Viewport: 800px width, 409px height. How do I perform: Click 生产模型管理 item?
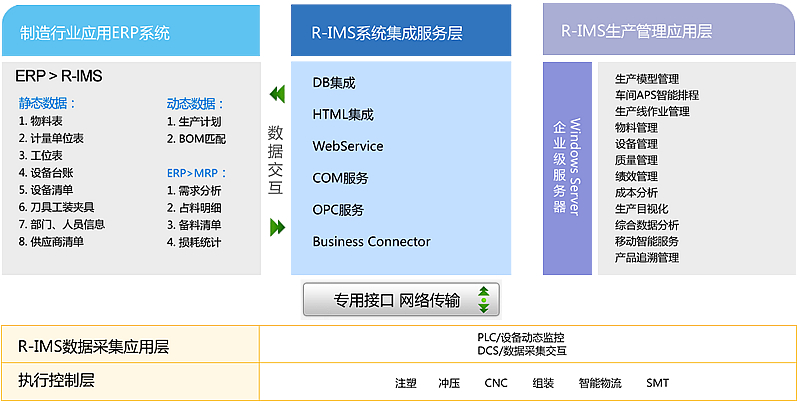tap(647, 79)
